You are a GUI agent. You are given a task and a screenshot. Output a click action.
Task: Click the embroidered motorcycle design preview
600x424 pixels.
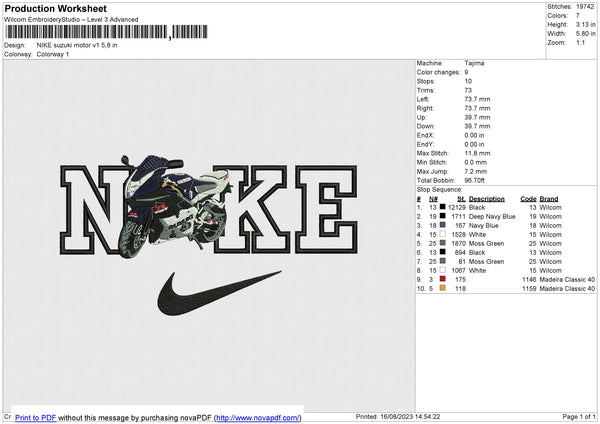pyautogui.click(x=175, y=205)
